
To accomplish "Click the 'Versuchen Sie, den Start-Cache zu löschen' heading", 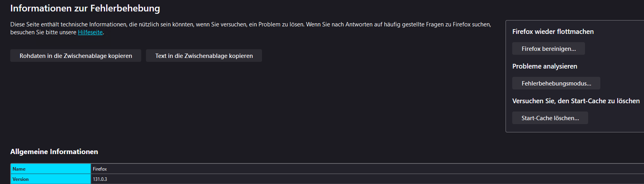I will [x=576, y=101].
